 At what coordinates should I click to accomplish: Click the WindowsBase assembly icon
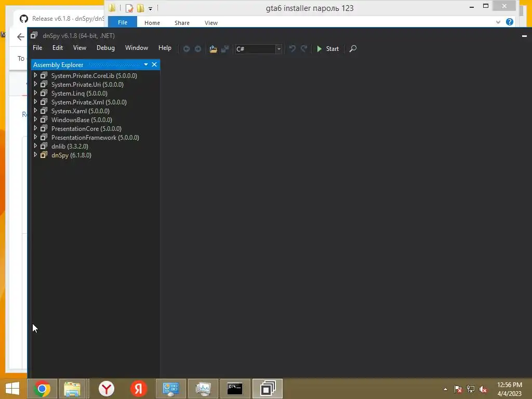click(44, 120)
